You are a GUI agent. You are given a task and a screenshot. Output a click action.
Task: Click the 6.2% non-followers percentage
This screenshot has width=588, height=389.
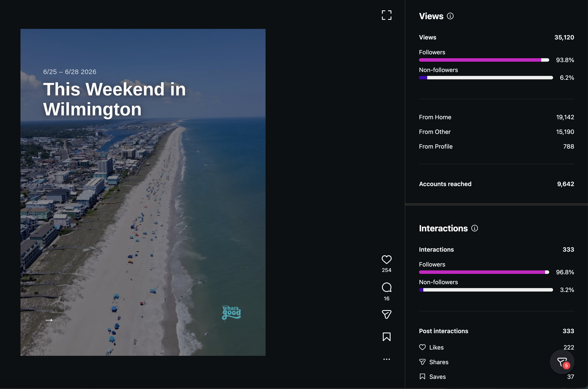point(567,78)
